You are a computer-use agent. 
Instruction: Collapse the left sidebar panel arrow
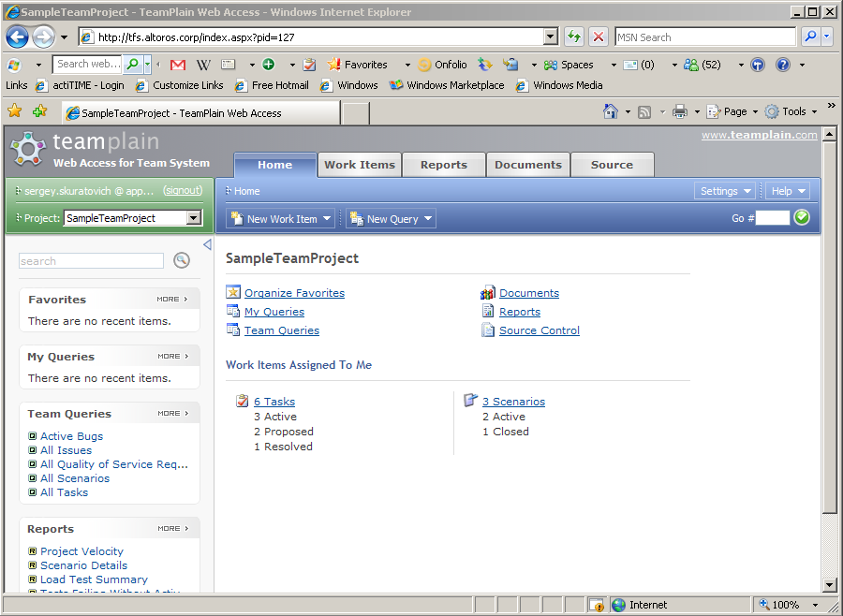pyautogui.click(x=207, y=244)
